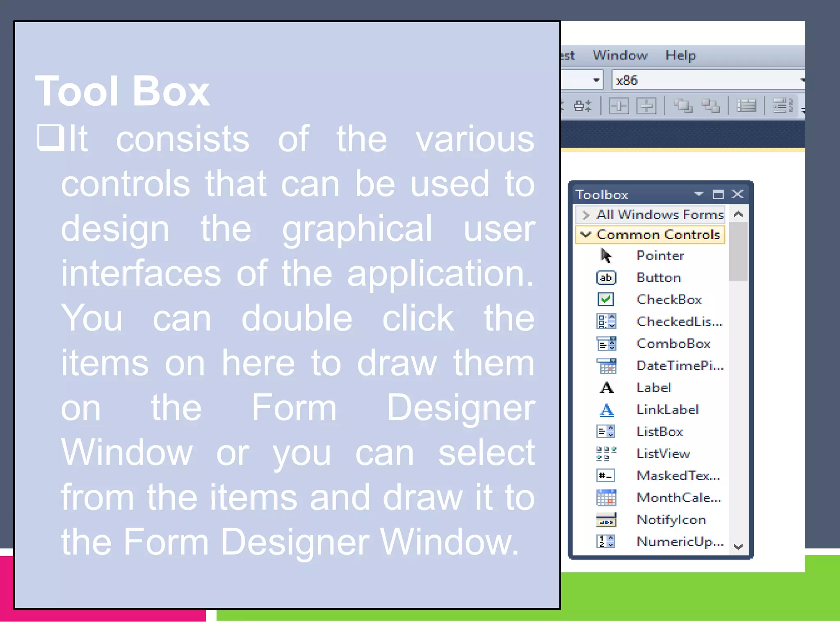840x630 pixels.
Task: Select the LinkLabel label in Toolbox
Action: coord(667,410)
